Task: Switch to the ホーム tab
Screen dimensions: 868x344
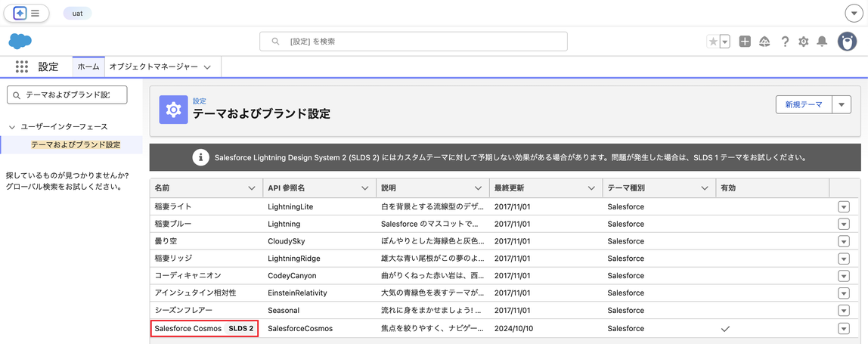Action: pos(88,67)
